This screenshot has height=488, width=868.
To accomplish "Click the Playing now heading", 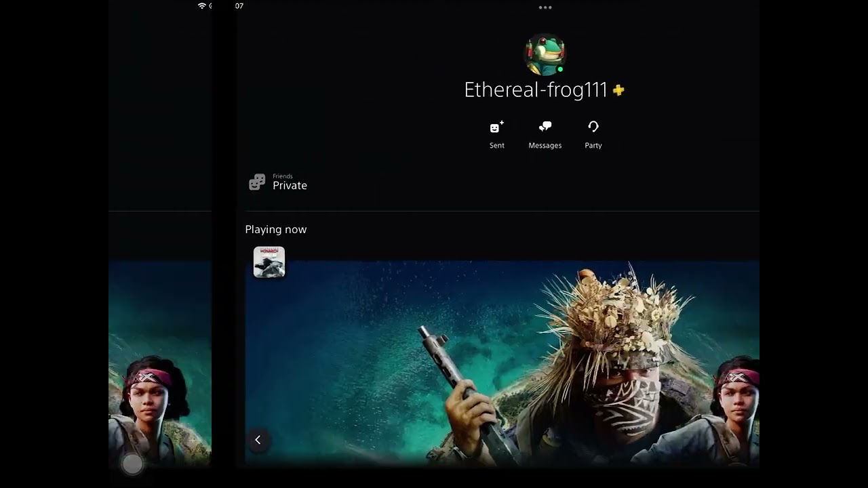I will click(276, 230).
